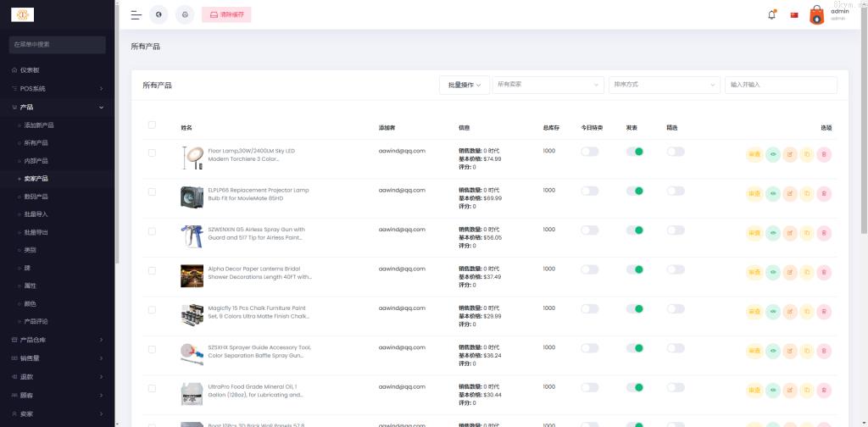868x427 pixels.
Task: Delete the SZWENXIN Spray Gun product
Action: click(x=824, y=233)
